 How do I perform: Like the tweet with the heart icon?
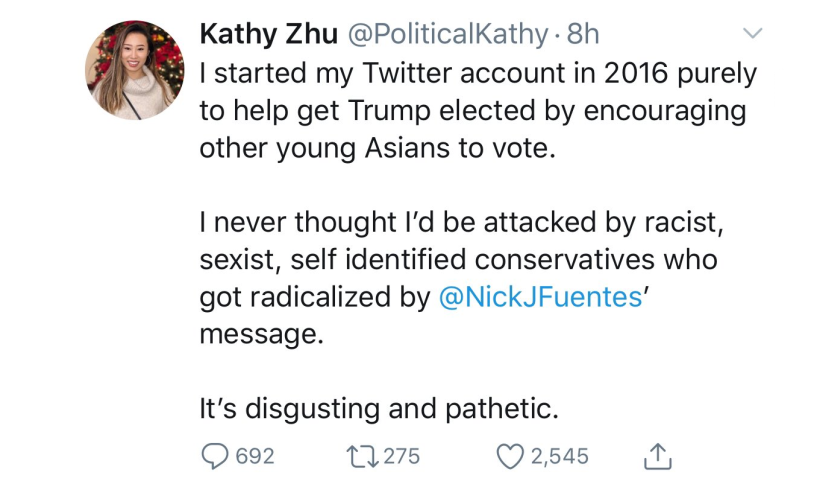[x=510, y=456]
